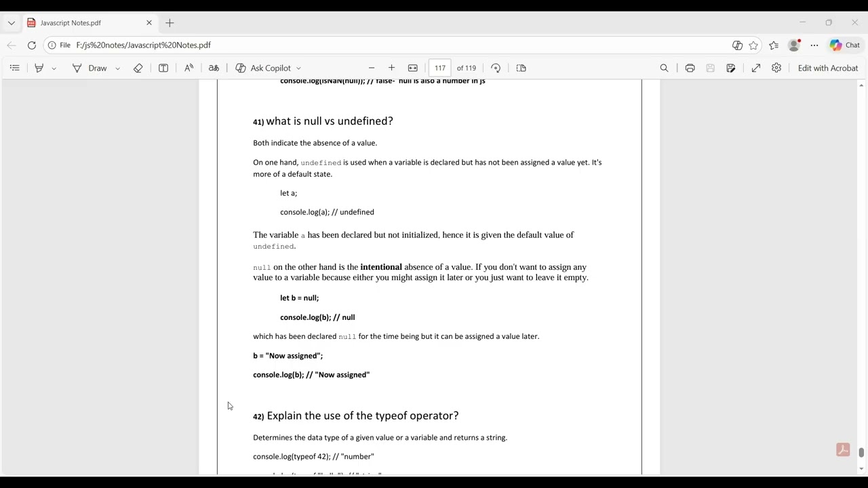This screenshot has width=868, height=488.
Task: Click the address bar file path
Action: point(143,45)
